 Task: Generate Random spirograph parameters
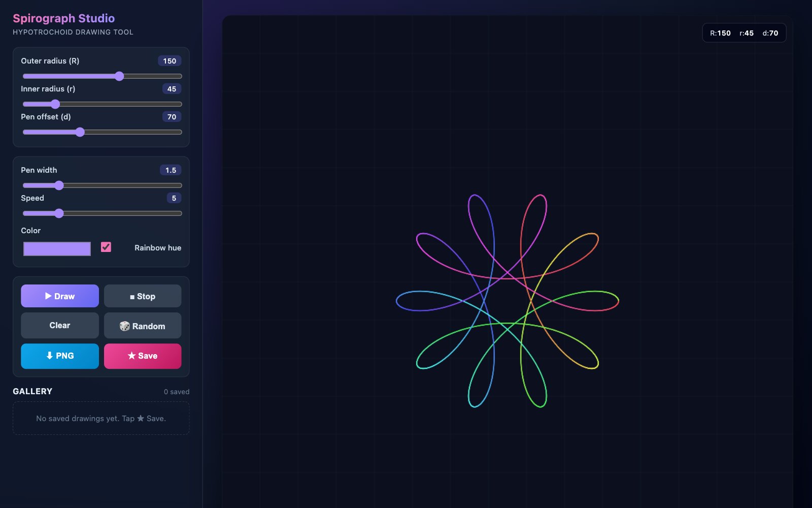pyautogui.click(x=143, y=326)
